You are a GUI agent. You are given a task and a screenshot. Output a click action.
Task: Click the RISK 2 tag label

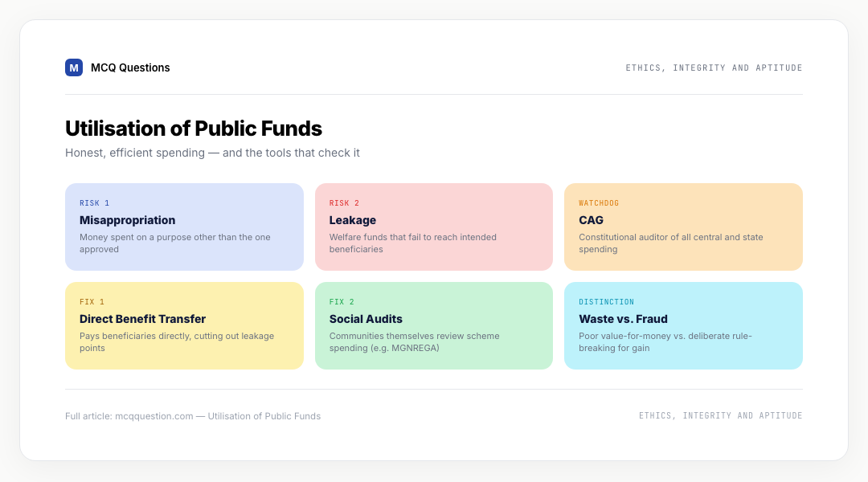344,203
